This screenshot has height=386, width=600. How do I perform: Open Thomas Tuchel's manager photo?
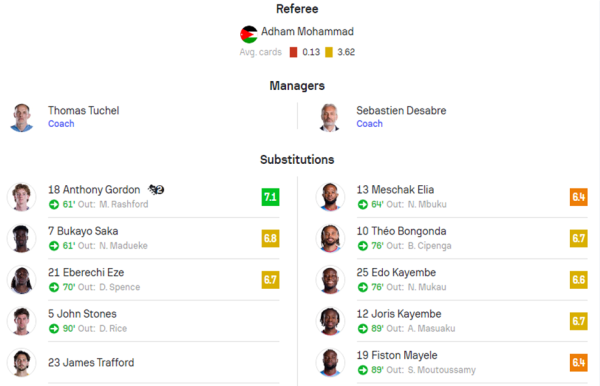(x=21, y=117)
